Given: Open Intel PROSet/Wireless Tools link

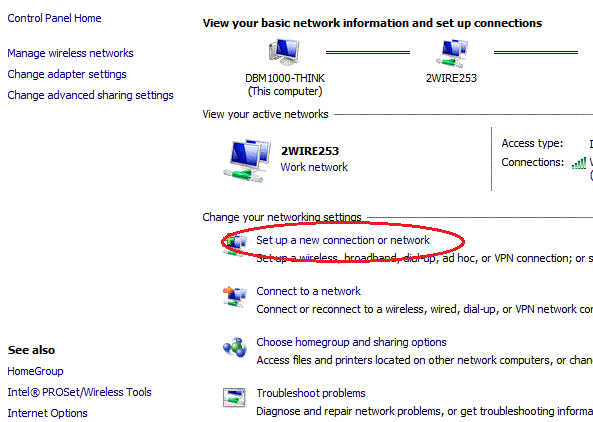Looking at the screenshot, I should (x=79, y=392).
